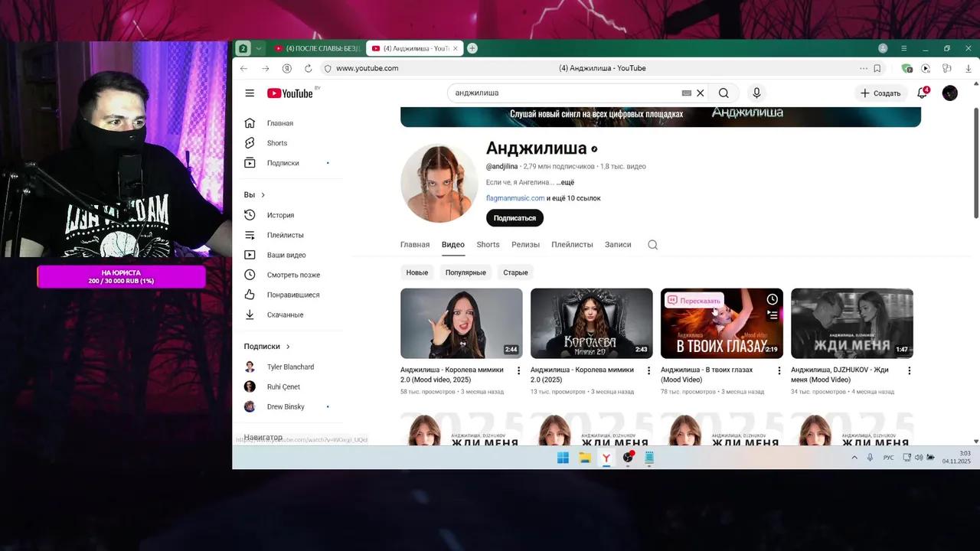Open browser downloads arrow icon
The width and height of the screenshot is (980, 551).
969,68
